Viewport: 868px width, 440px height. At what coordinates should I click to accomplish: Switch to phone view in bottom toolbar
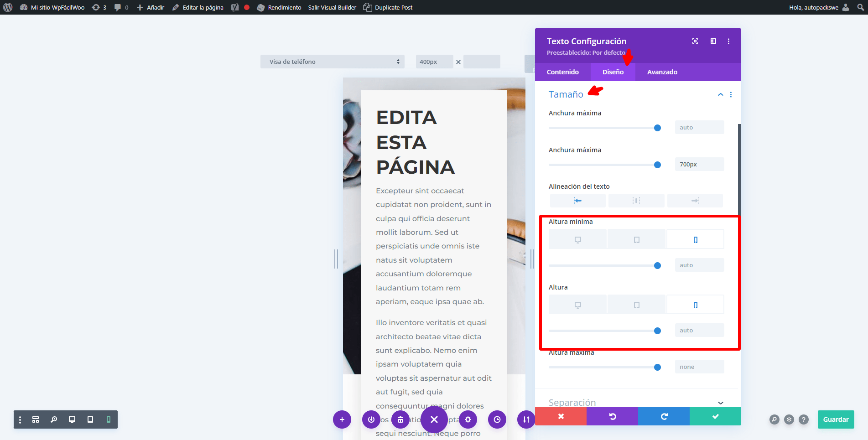[x=109, y=419]
